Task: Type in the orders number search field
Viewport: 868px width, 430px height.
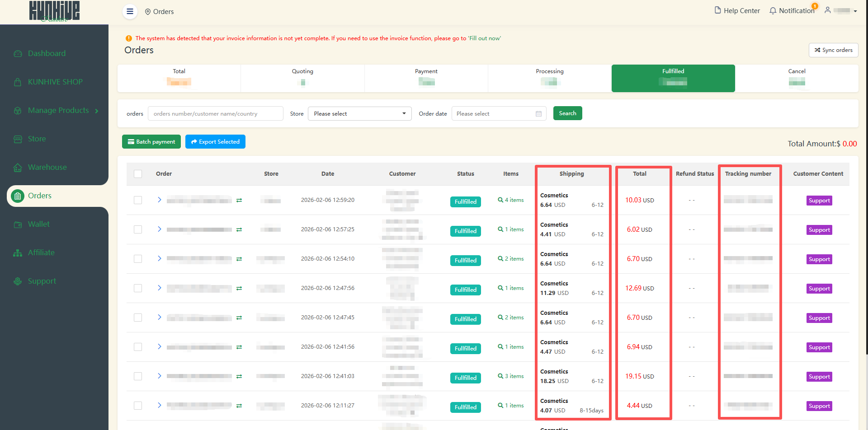Action: 215,114
